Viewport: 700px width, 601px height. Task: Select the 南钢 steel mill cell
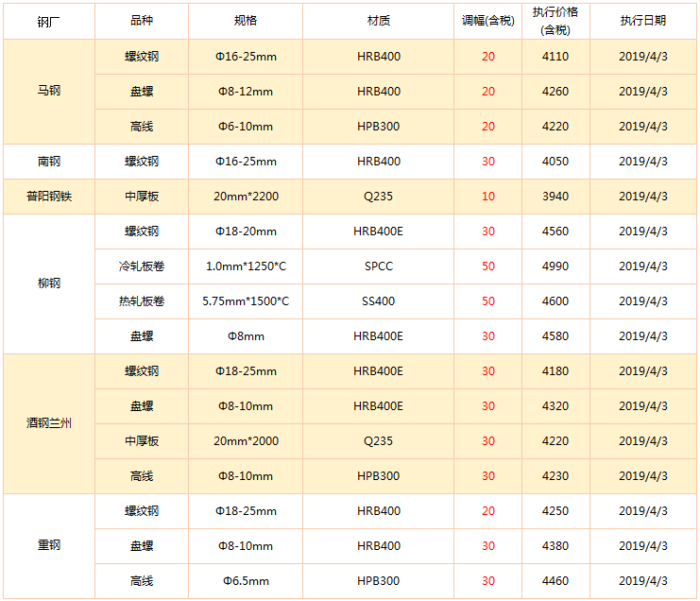[x=49, y=162]
